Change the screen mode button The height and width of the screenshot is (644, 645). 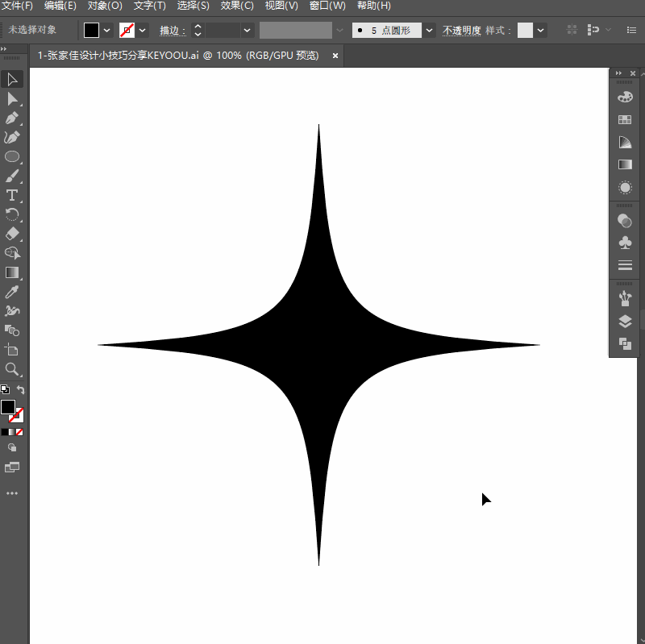pyautogui.click(x=12, y=467)
